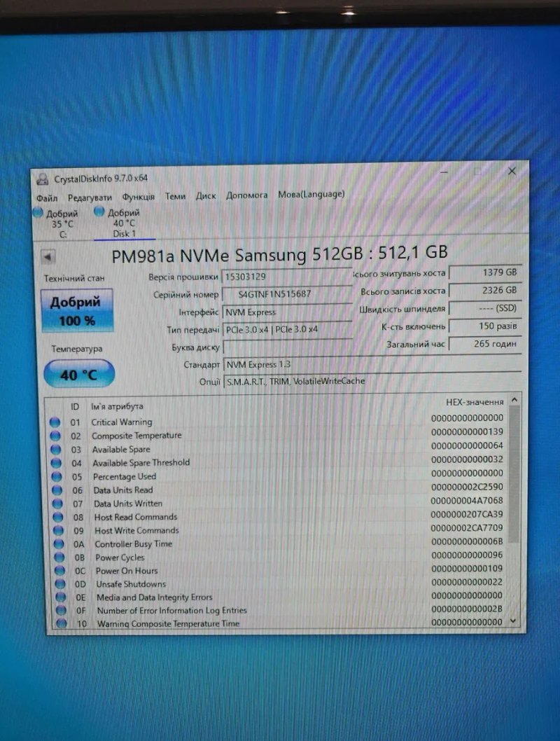Click the status circle for Percentage Used
The height and width of the screenshot is (741, 560).
57,477
